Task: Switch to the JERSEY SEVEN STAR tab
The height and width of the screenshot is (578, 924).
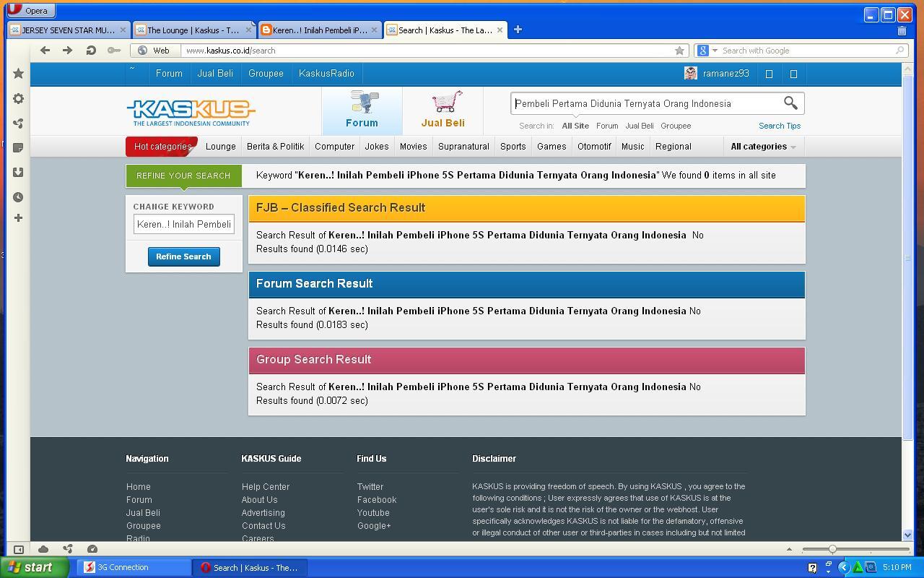Action: (x=69, y=30)
